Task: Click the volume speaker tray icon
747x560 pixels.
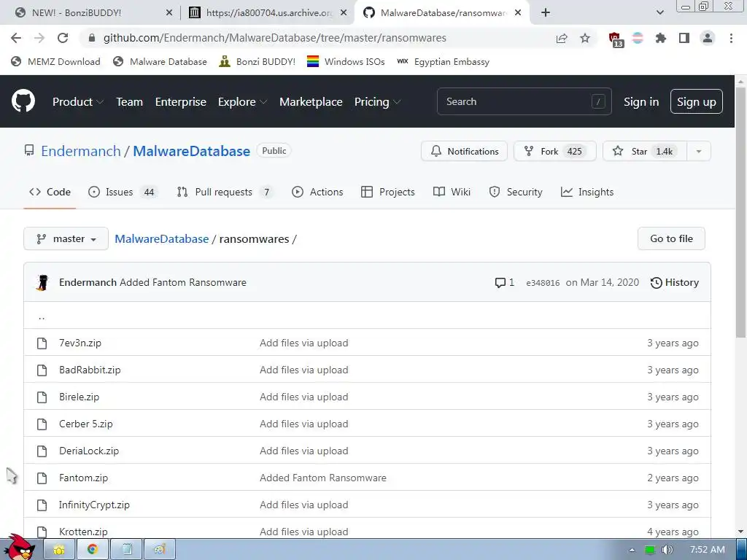Action: (x=667, y=550)
